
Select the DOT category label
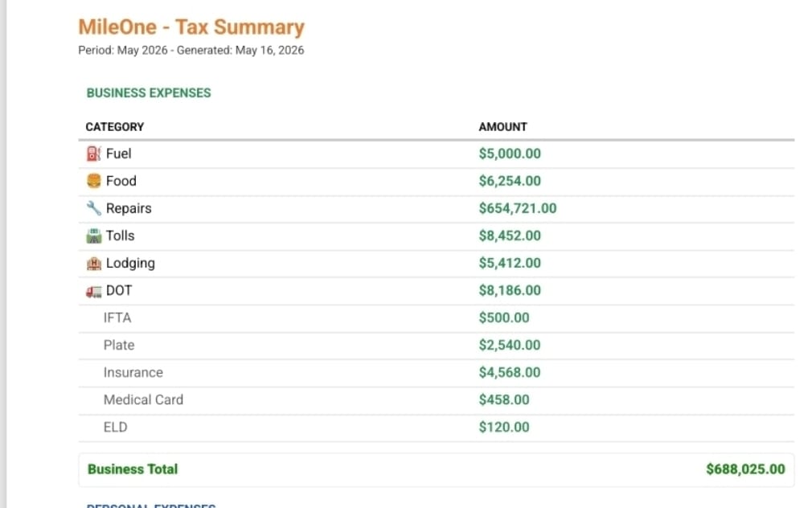[x=119, y=290]
